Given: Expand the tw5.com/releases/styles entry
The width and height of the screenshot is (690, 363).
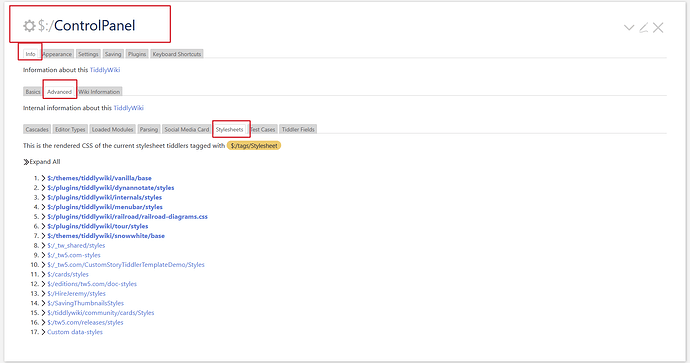Looking at the screenshot, I should click(x=44, y=323).
